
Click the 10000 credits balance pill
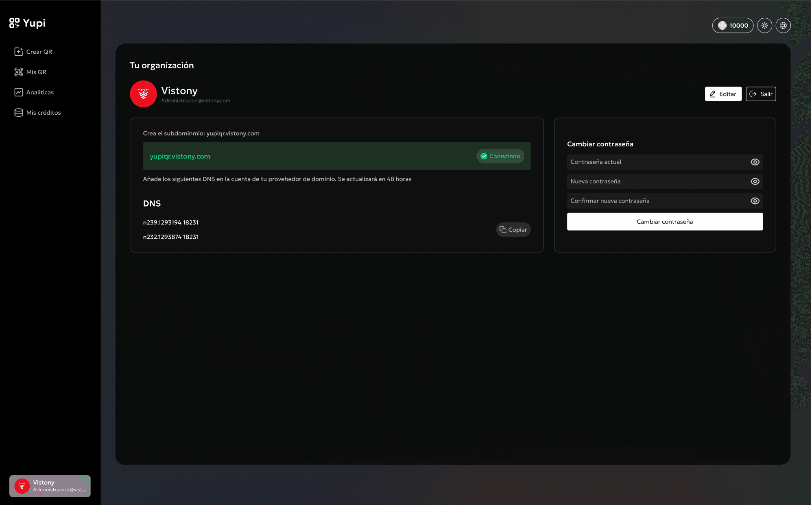point(733,26)
